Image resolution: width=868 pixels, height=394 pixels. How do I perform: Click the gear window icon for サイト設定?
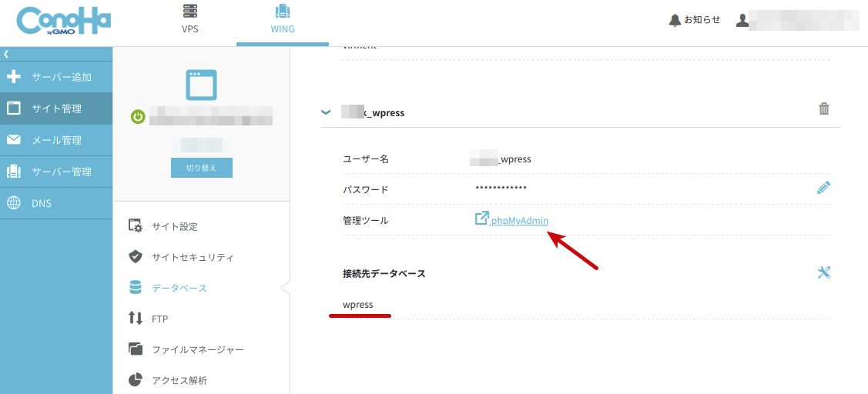pos(136,225)
